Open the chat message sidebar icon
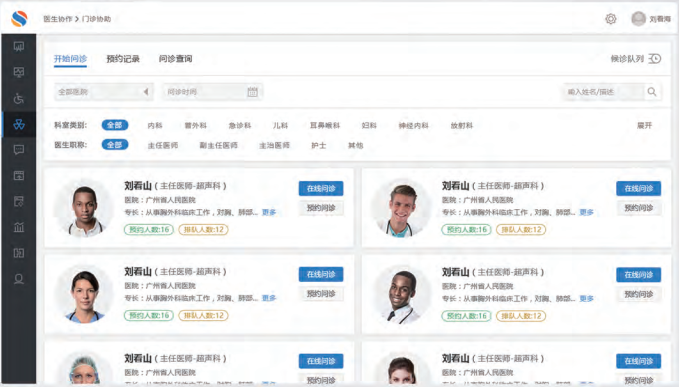679x387 pixels. pyautogui.click(x=19, y=150)
